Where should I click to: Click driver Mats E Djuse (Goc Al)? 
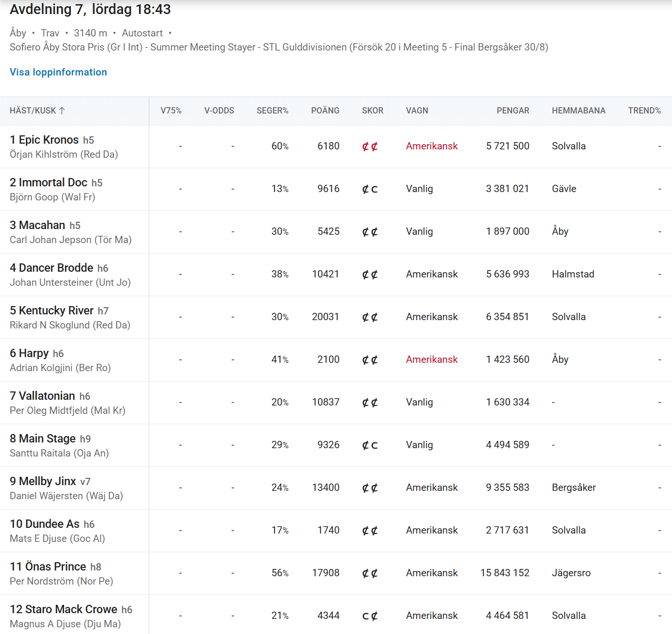click(57, 539)
